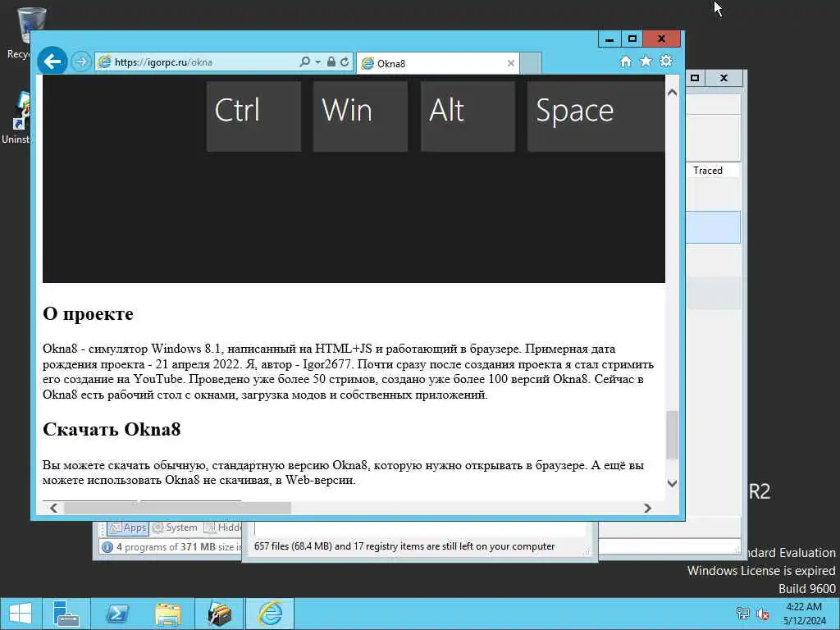Click Internet Explorer taskbar icon
This screenshot has height=630, width=840.
click(270, 614)
